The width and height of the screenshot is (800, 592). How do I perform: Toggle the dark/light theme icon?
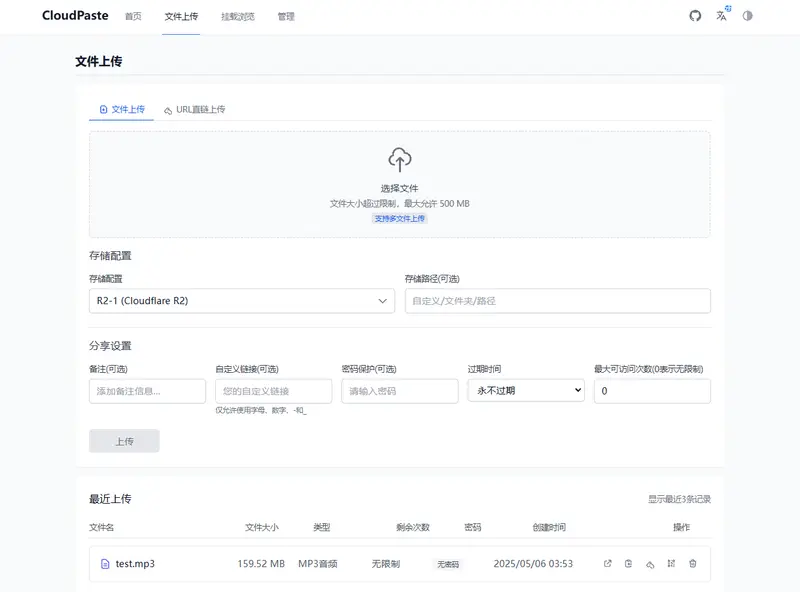[748, 16]
